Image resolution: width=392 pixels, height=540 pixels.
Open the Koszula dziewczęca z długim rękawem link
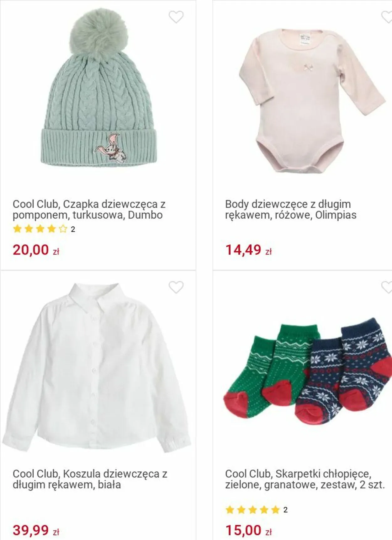[90, 479]
